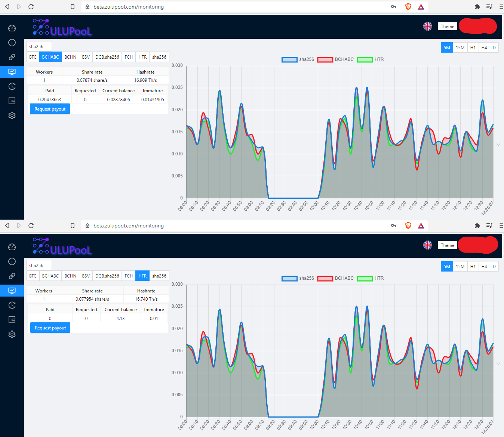504x437 pixels.
Task: Open browser menu in top window
Action: [x=501, y=7]
